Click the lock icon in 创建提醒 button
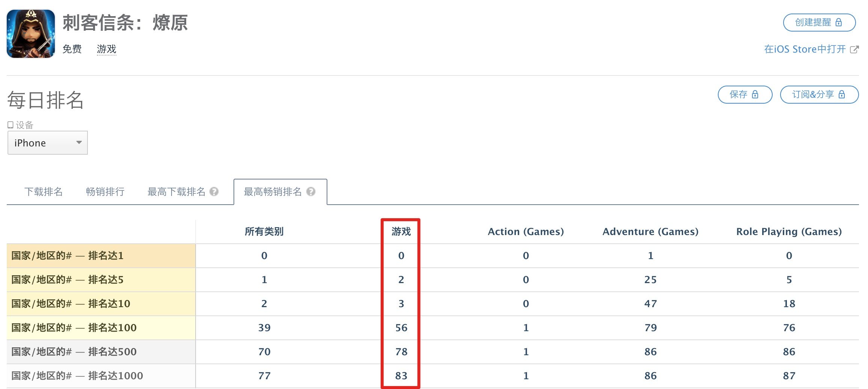The image size is (868, 389). coord(838,23)
